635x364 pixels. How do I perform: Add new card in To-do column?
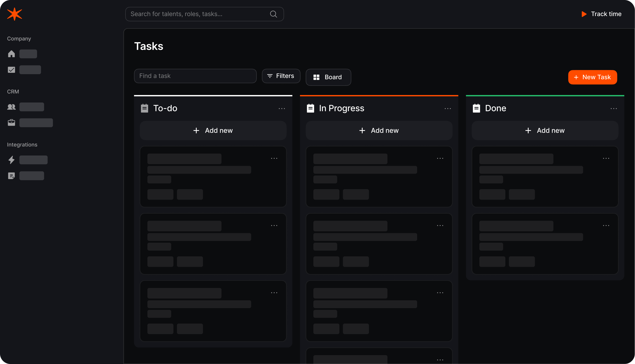213,130
